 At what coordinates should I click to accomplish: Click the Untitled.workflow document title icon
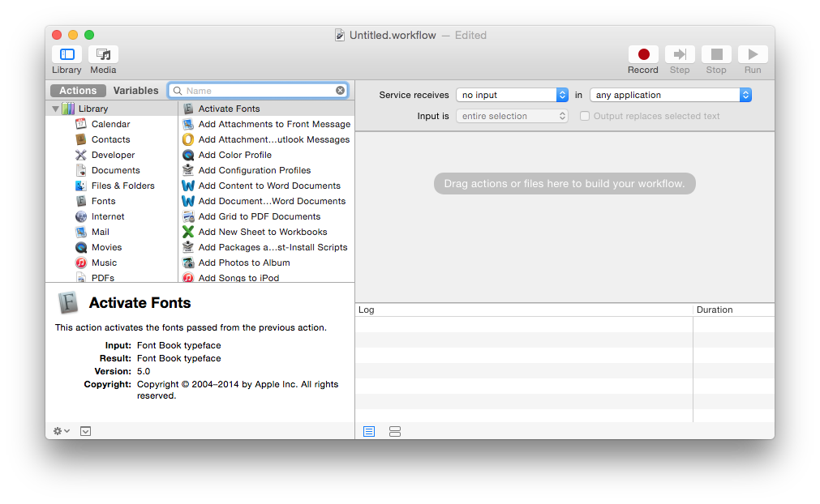click(340, 35)
